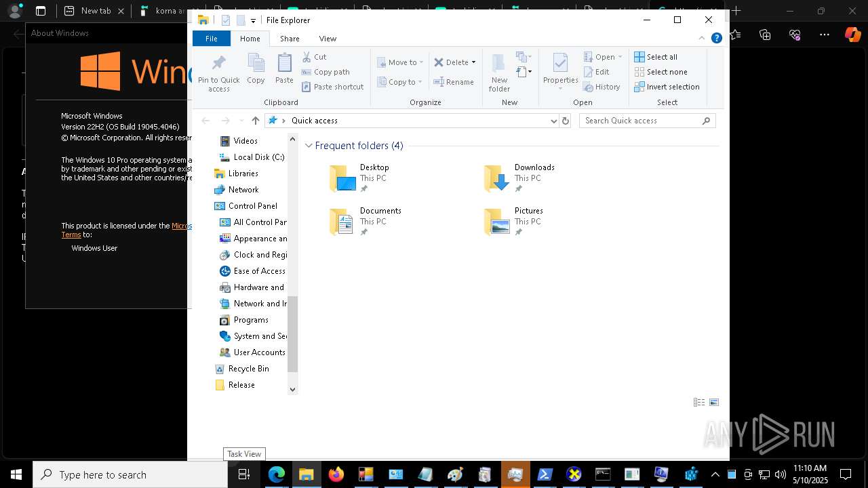Click Select none button
Viewport: 868px width, 488px height.
[x=660, y=72]
